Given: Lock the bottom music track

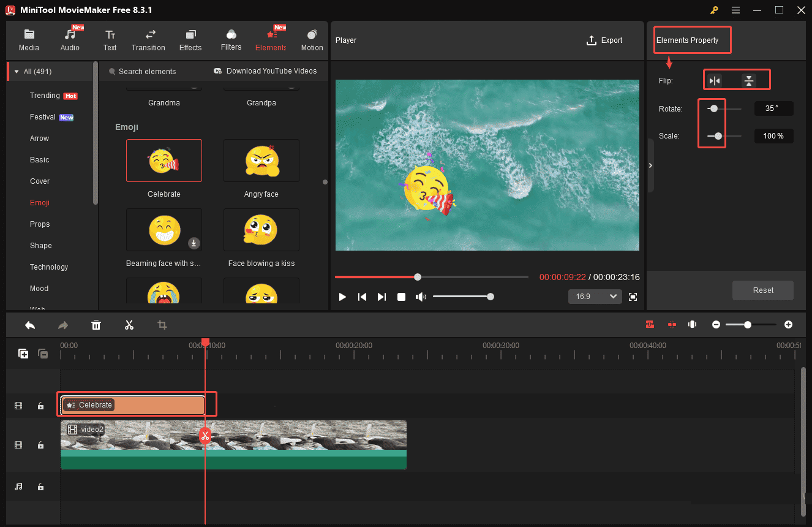Looking at the screenshot, I should (x=40, y=487).
